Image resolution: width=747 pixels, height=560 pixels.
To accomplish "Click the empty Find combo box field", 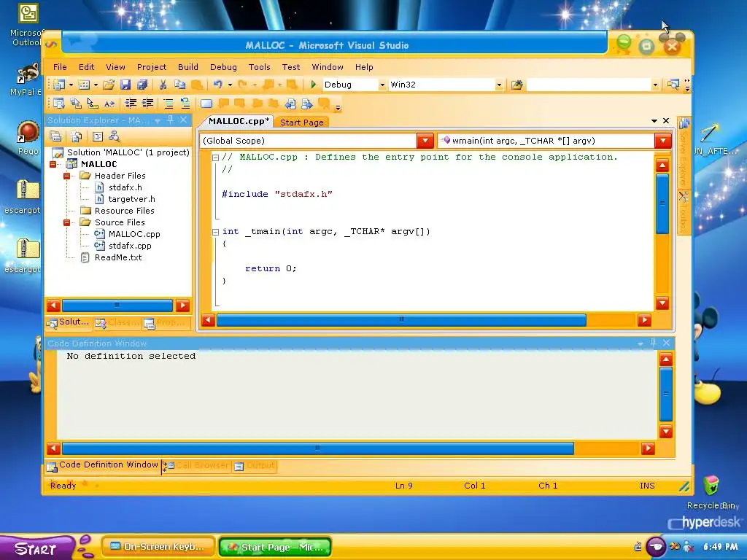I will click(589, 85).
